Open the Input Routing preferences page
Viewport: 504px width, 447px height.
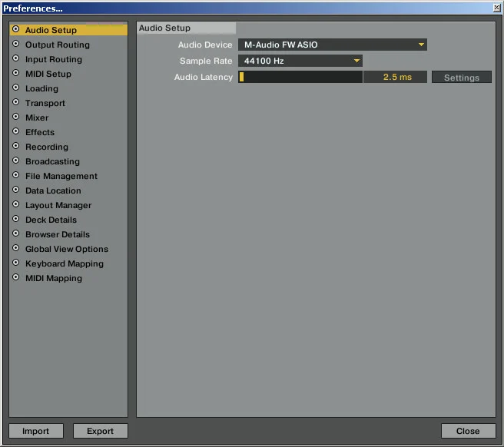(53, 59)
